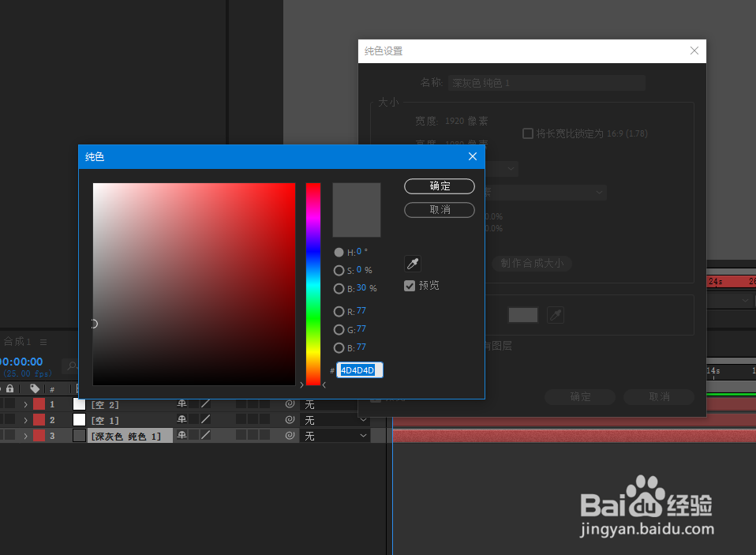This screenshot has width=756, height=555.
Task: Click the hex color field 4D4D4D
Action: 360,370
